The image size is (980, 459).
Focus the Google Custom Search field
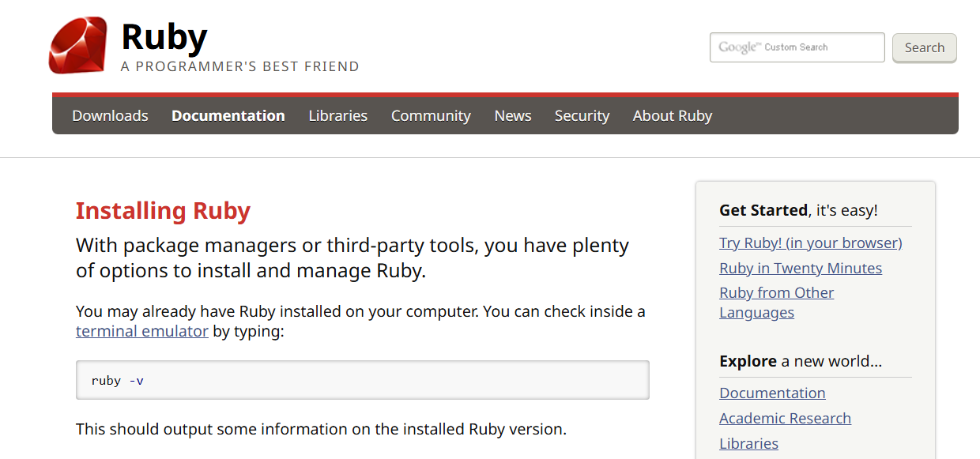click(x=797, y=47)
